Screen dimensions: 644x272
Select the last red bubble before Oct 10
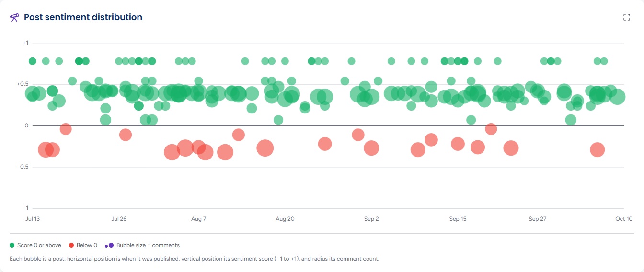(x=597, y=150)
